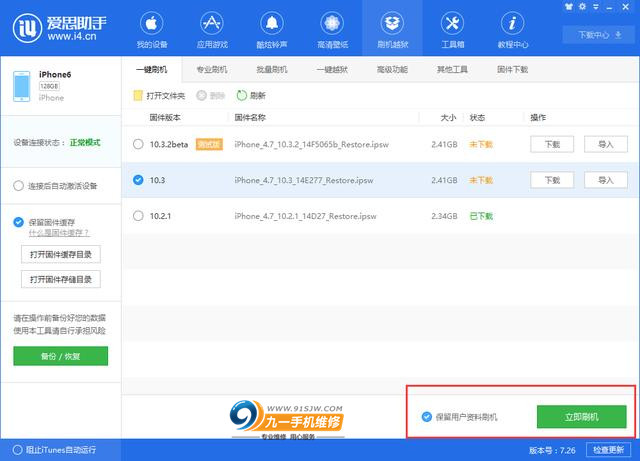The width and height of the screenshot is (640, 461).
Task: Open the 刷机越狱 flash and jailbreak section
Action: [392, 30]
